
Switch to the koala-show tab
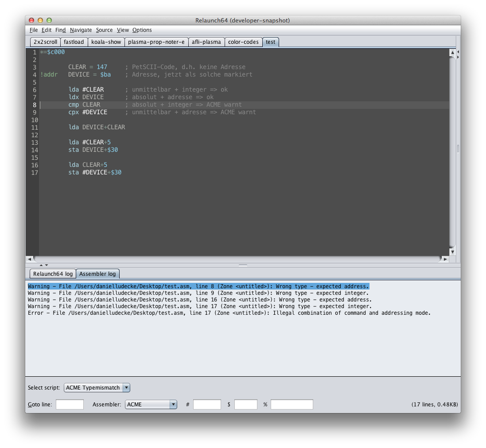click(x=106, y=42)
